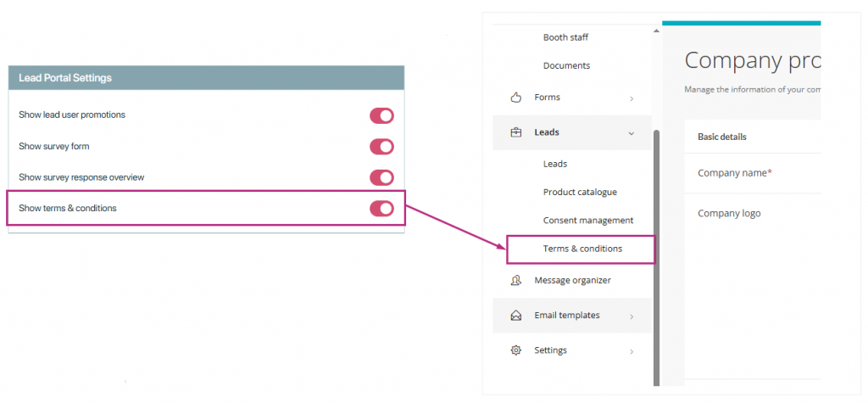
Task: Click the Leads briefcase icon
Action: pyautogui.click(x=515, y=132)
